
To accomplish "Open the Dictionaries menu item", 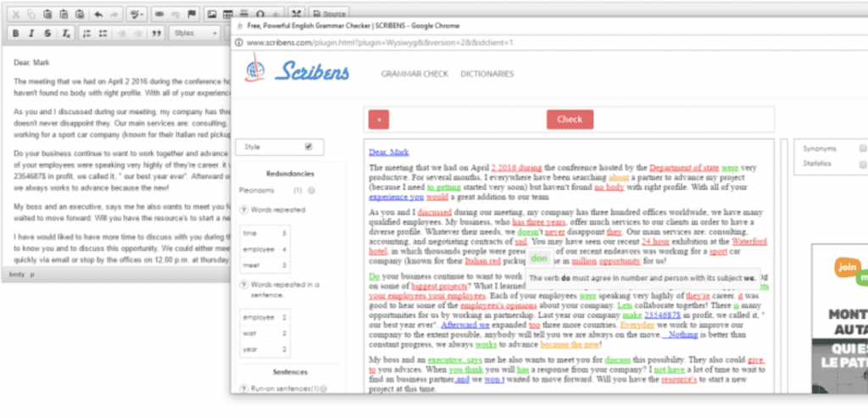I will tap(487, 74).
